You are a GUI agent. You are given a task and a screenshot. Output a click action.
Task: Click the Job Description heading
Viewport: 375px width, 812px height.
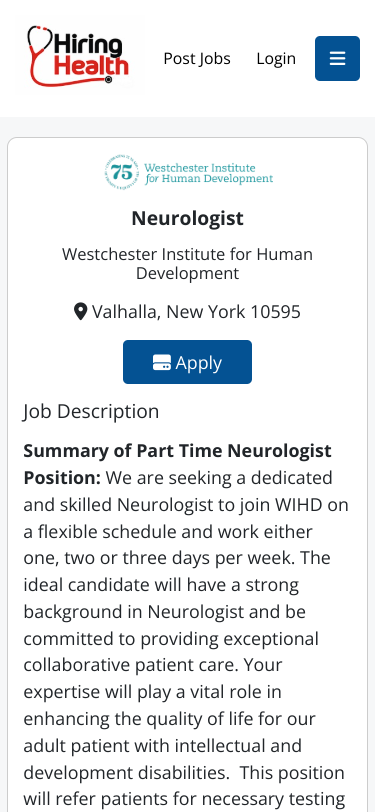[91, 411]
